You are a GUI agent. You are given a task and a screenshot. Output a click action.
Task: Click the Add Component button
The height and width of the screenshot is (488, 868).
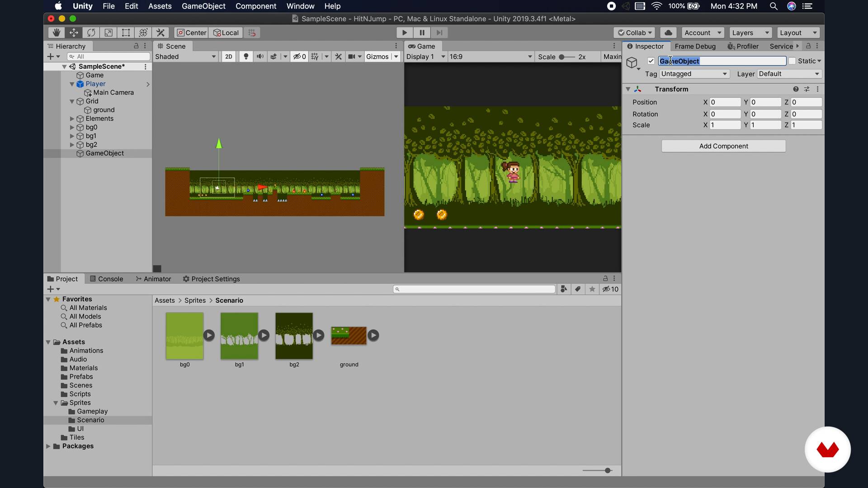[723, 146]
